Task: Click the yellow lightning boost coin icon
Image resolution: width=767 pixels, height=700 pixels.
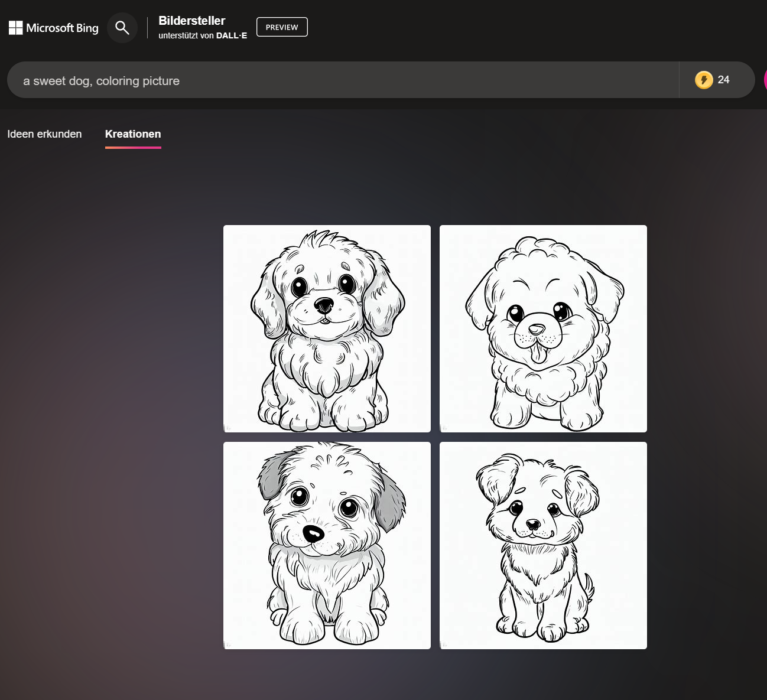Action: (x=704, y=80)
